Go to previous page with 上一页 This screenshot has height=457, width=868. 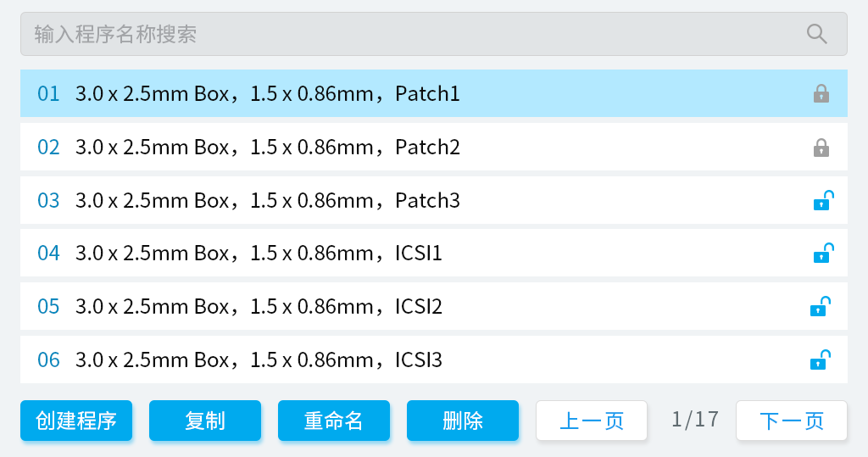tap(592, 421)
